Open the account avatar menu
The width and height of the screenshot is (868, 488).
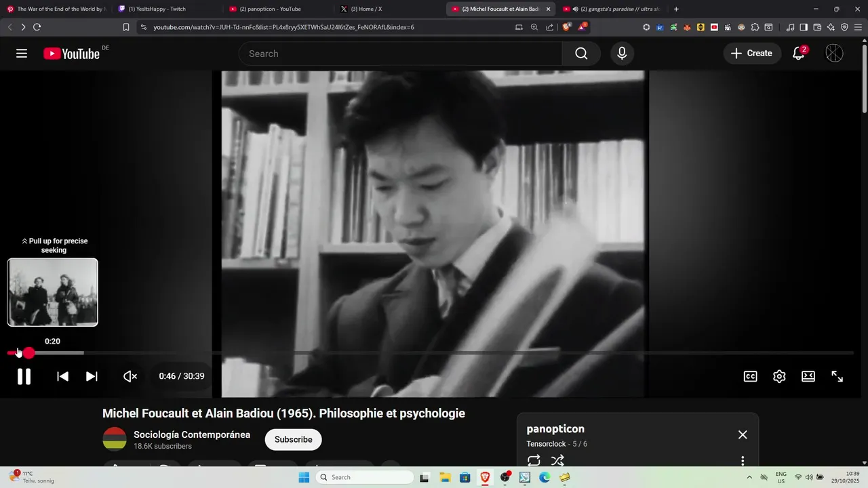(834, 54)
